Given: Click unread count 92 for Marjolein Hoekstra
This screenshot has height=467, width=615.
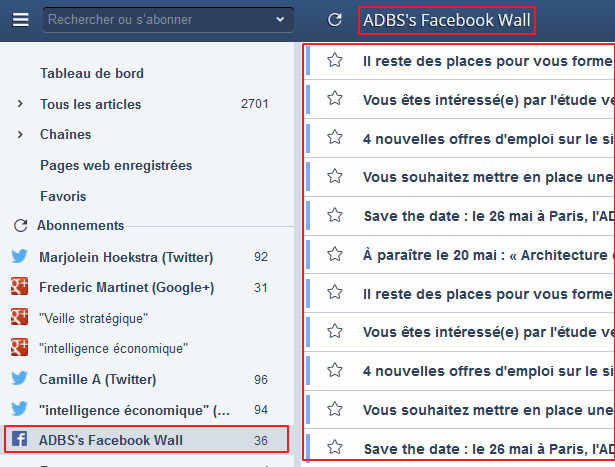Looking at the screenshot, I should coord(261,257).
